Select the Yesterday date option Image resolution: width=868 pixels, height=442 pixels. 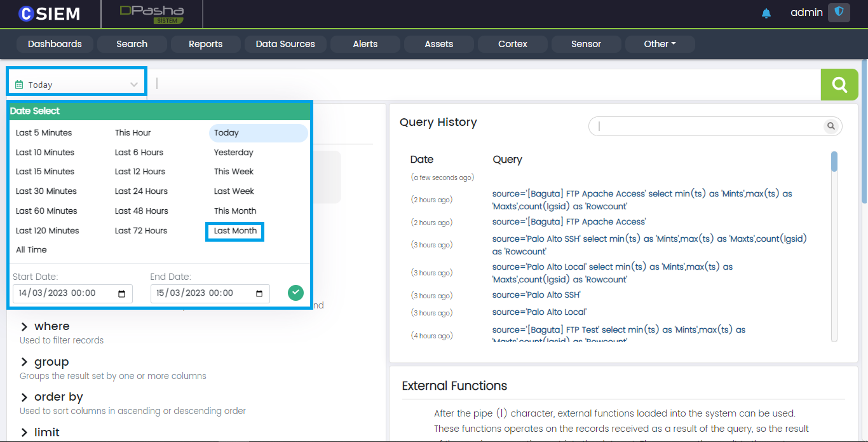(233, 153)
